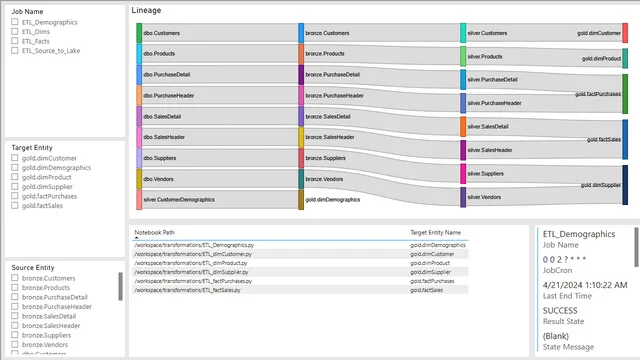
Task: Click the dbo.PurchaseDetail blue node
Action: click(139, 75)
